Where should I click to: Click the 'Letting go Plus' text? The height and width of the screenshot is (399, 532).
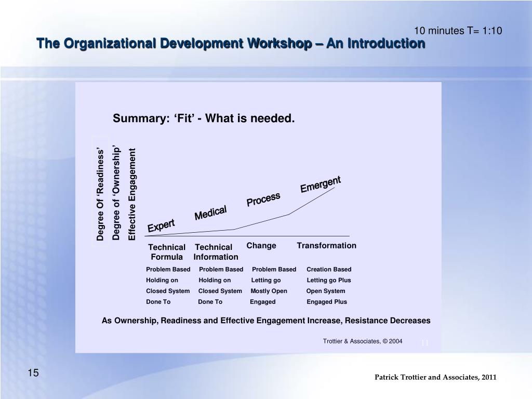[x=328, y=280]
